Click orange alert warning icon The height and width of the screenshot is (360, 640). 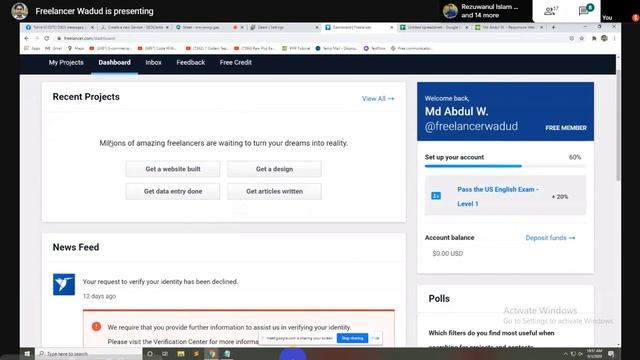[96, 327]
